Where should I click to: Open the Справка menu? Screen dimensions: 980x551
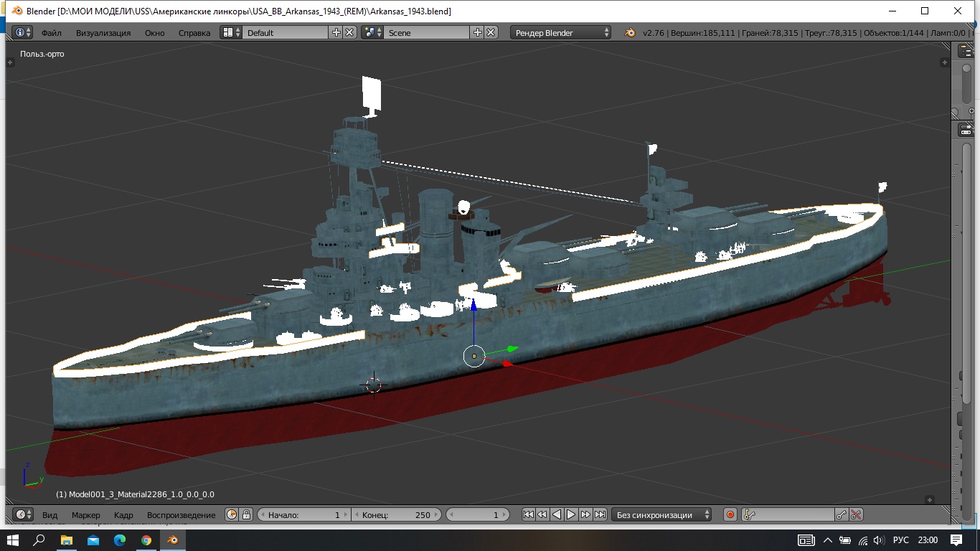[194, 33]
